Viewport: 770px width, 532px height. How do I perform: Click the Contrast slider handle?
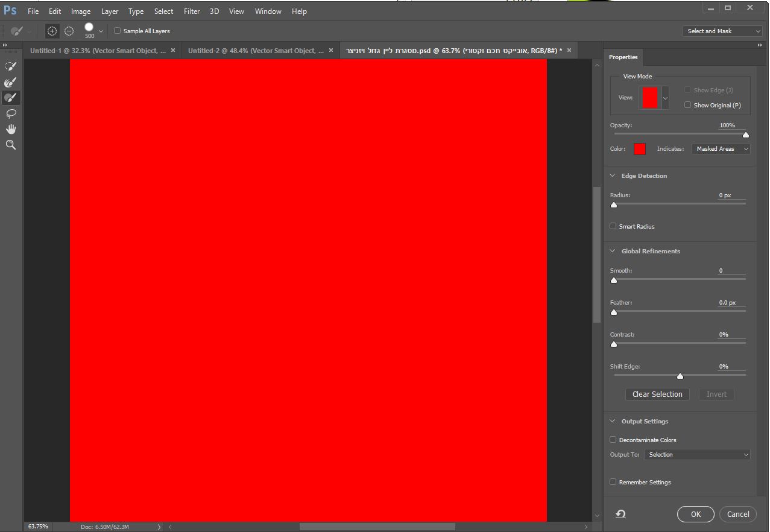tap(614, 344)
